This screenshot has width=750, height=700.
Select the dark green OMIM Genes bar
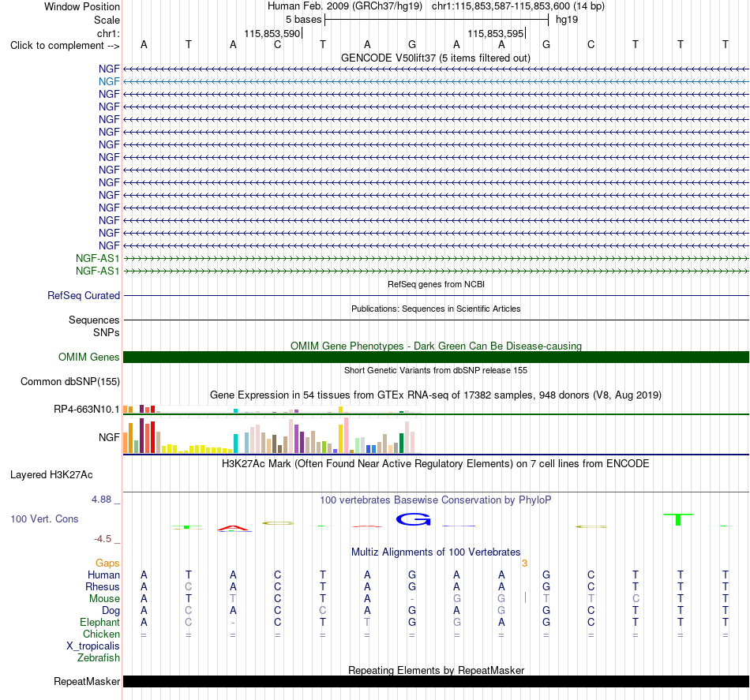coord(436,357)
